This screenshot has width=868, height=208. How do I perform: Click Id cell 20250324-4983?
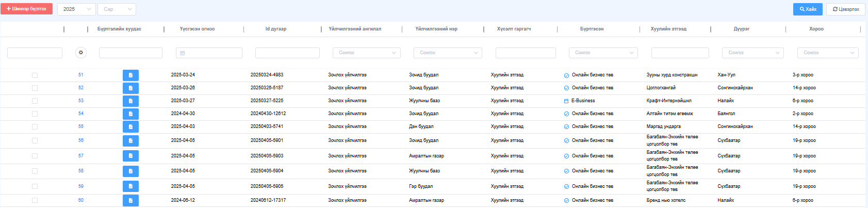coord(267,75)
